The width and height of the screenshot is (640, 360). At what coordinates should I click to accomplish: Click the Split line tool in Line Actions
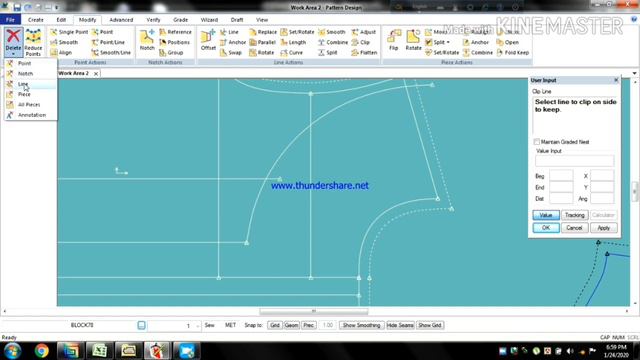pyautogui.click(x=328, y=53)
